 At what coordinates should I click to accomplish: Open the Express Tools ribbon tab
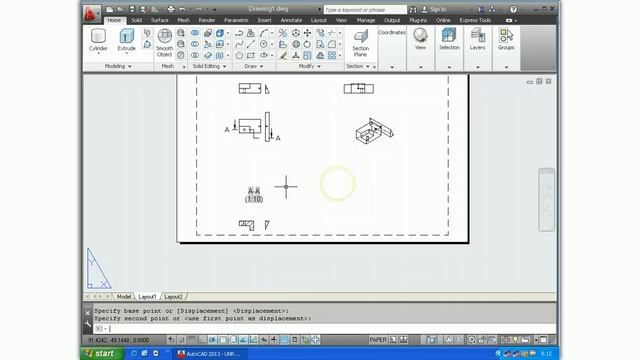pyautogui.click(x=475, y=20)
